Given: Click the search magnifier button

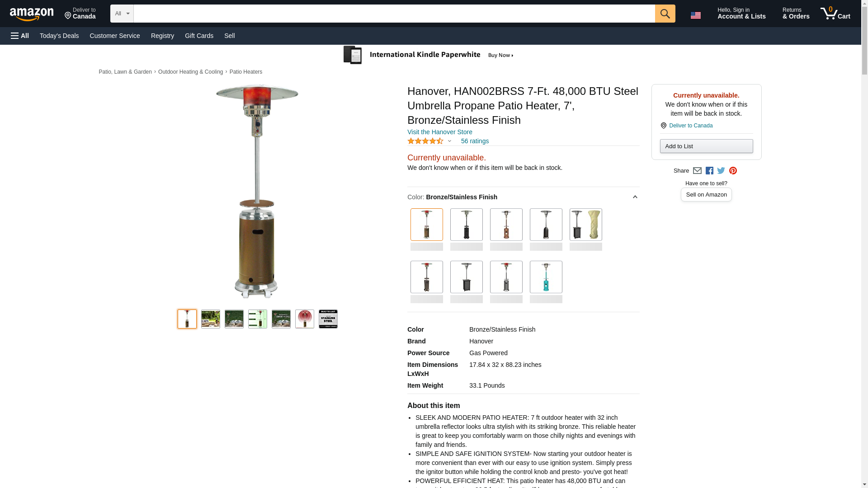Looking at the screenshot, I should [x=665, y=14].
